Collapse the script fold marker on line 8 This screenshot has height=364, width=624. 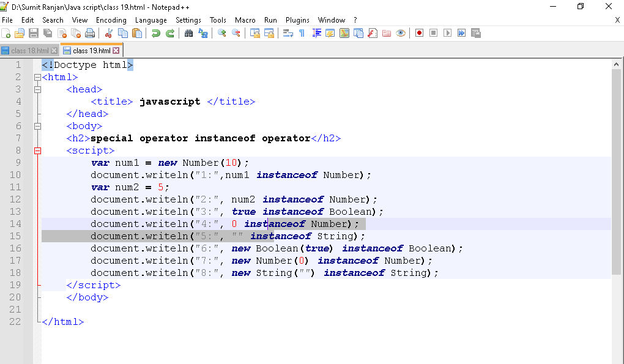[x=37, y=150]
